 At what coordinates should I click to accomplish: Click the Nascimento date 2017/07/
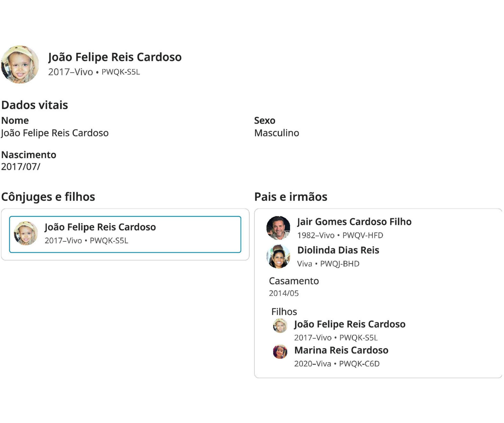click(x=21, y=167)
